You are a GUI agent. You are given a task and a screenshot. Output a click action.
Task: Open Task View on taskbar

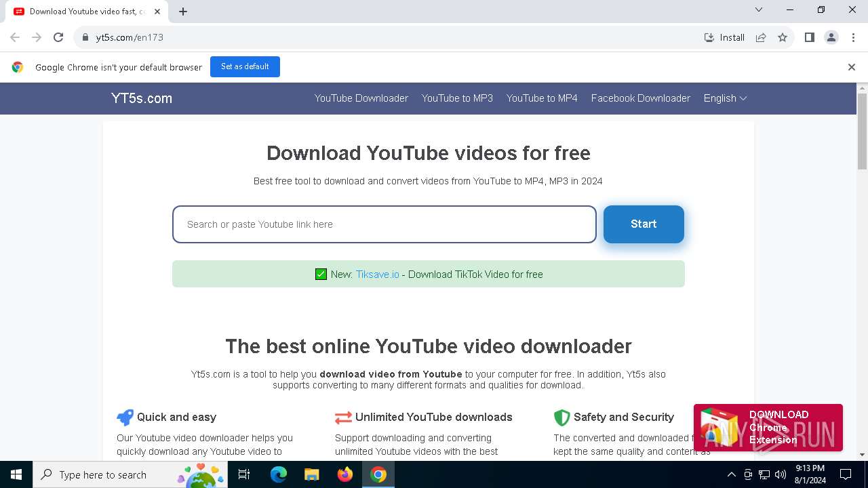(244, 474)
